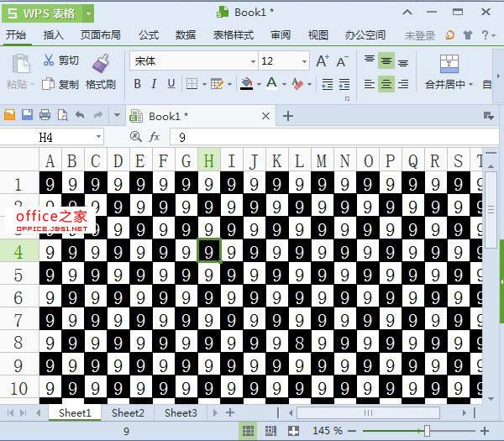
Task: Switch to the Sheet2 tab
Action: tap(128, 412)
